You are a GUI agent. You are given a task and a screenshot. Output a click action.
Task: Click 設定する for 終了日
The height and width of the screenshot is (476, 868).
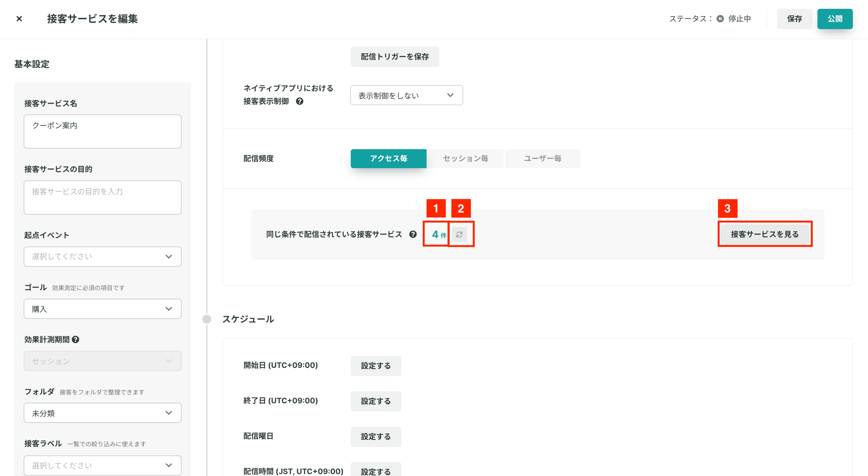(x=376, y=401)
